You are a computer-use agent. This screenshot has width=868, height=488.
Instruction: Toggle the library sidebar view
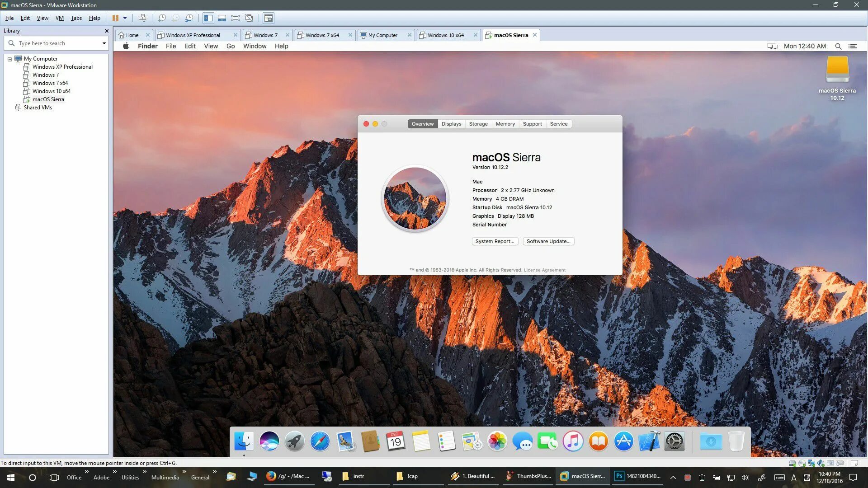tap(208, 18)
